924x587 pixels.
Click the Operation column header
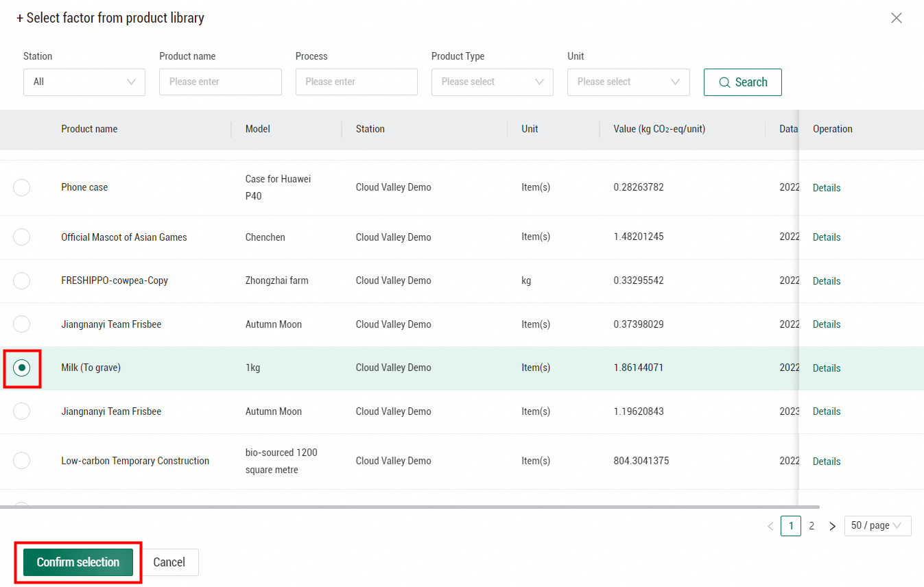pos(833,129)
